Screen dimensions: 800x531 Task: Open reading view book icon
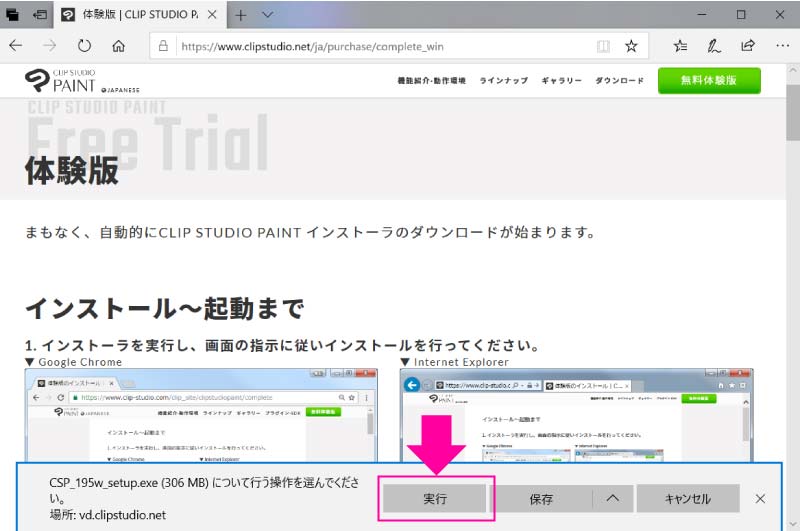602,46
